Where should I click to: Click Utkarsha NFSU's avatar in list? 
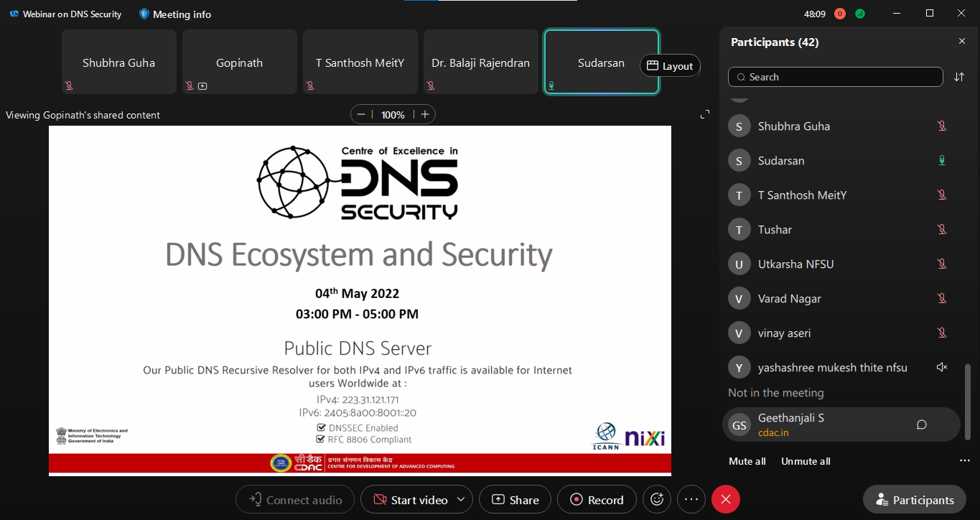click(739, 264)
